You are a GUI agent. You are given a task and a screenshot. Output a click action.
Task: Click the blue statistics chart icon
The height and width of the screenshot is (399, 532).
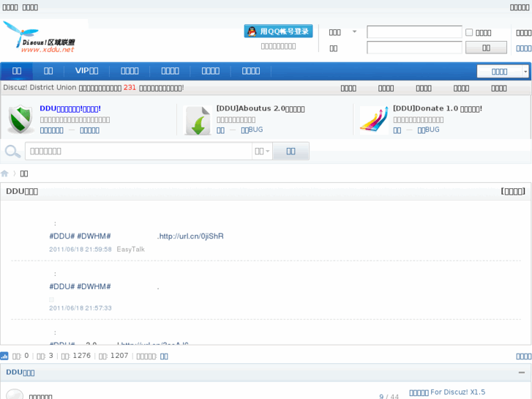point(4,356)
